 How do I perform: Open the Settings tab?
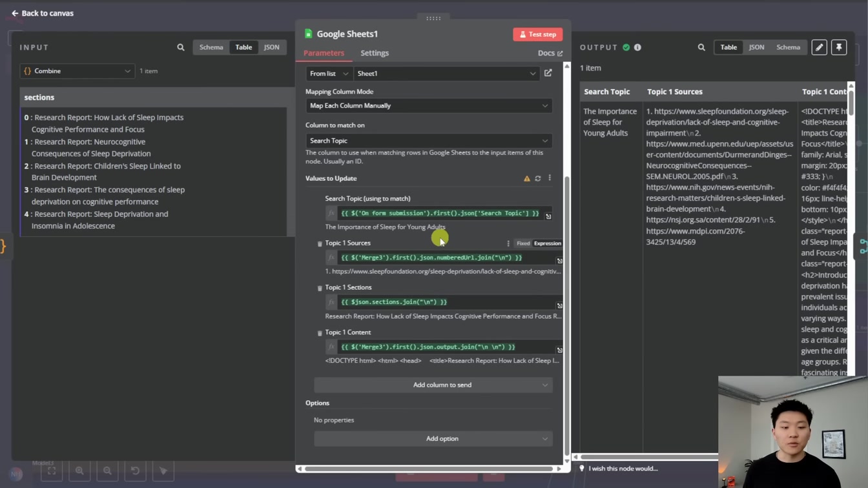pyautogui.click(x=375, y=53)
